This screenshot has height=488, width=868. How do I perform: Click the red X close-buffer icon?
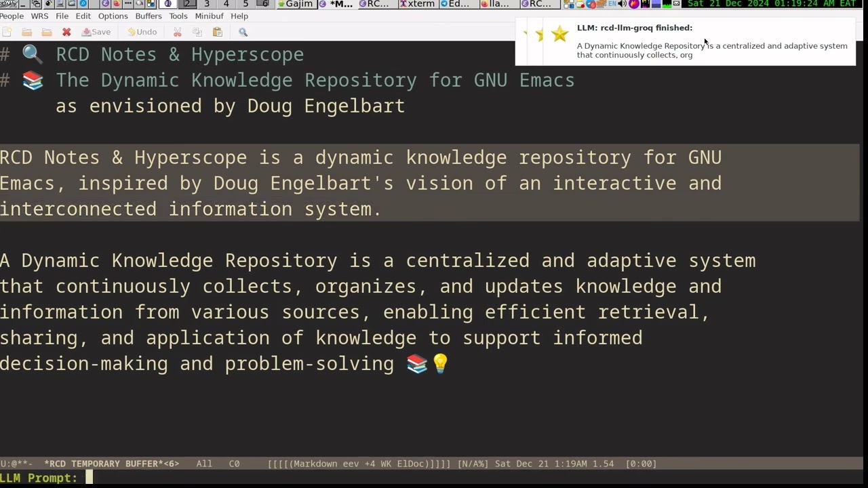66,32
